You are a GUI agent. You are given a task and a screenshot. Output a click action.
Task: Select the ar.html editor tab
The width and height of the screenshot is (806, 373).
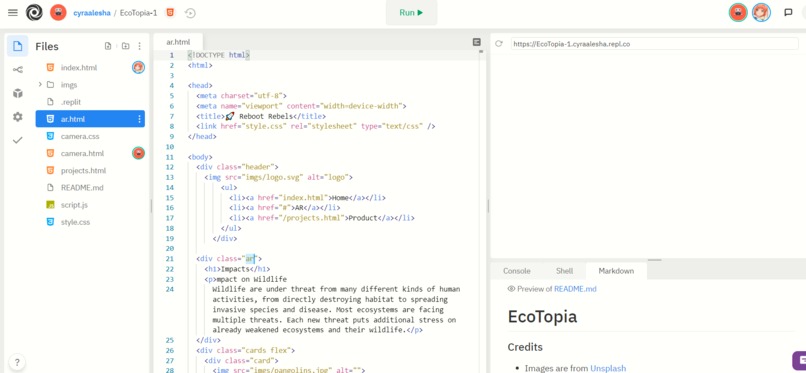tap(178, 42)
